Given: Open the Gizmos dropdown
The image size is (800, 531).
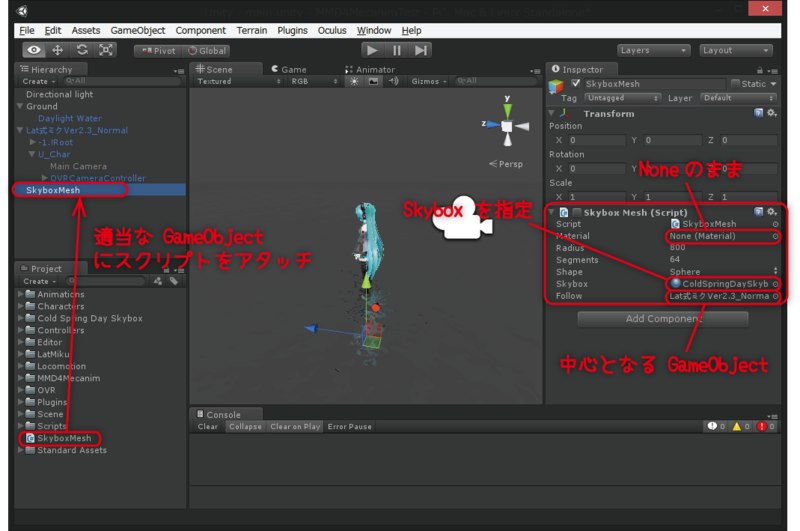Looking at the screenshot, I should tap(429, 81).
